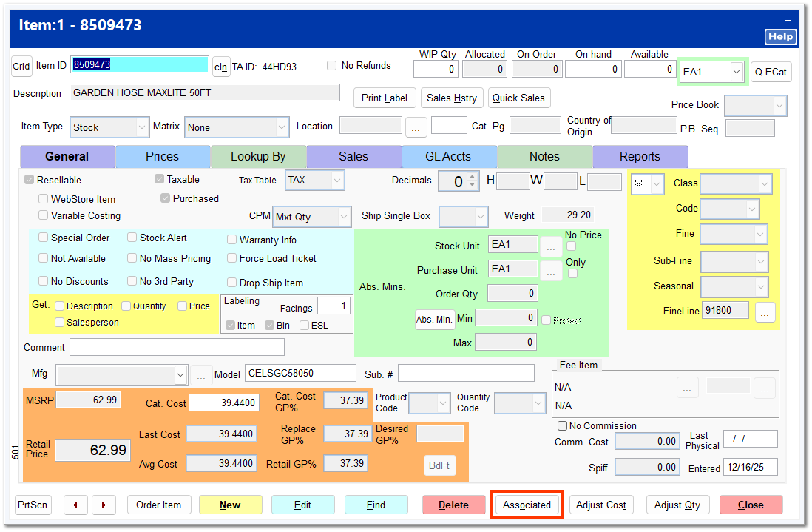Click the Help button in title bar
The height and width of the screenshot is (532, 812).
pyautogui.click(x=780, y=36)
